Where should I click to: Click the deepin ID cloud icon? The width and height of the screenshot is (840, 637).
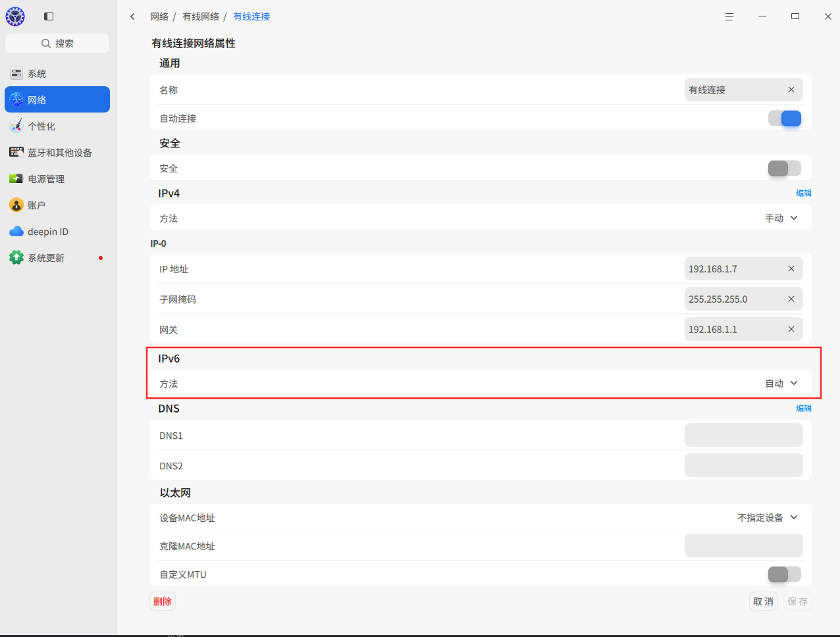coord(16,232)
